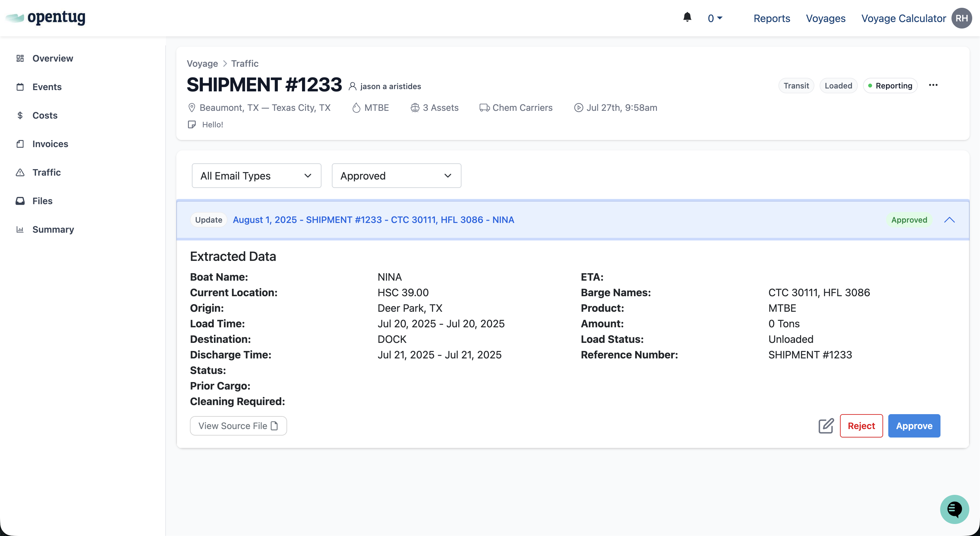Toggle the Reporting status pill
Viewport: 980px width, 536px height.
[890, 86]
